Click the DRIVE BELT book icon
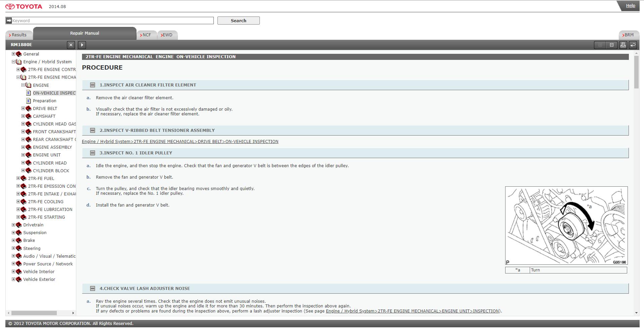 29,108
